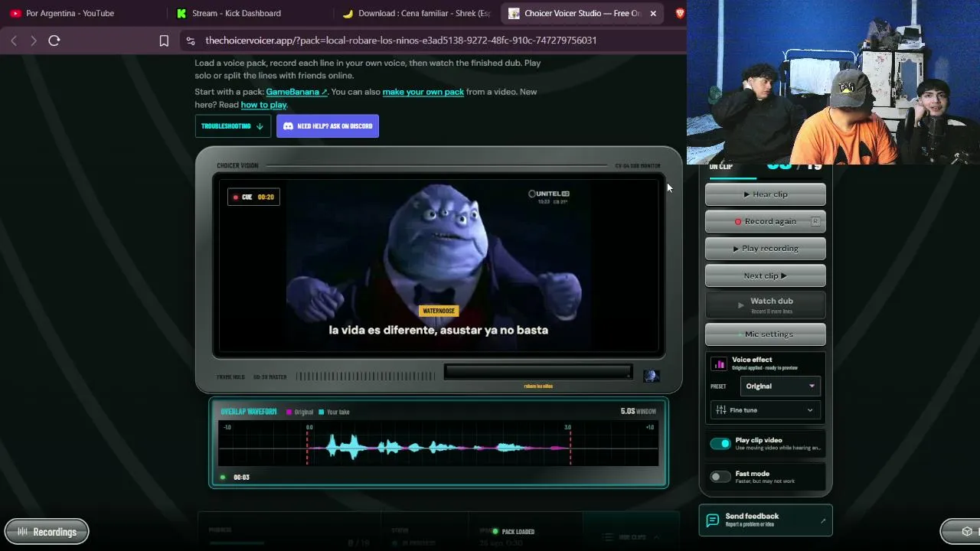Click the red CUE 00:20 indicator

(253, 197)
